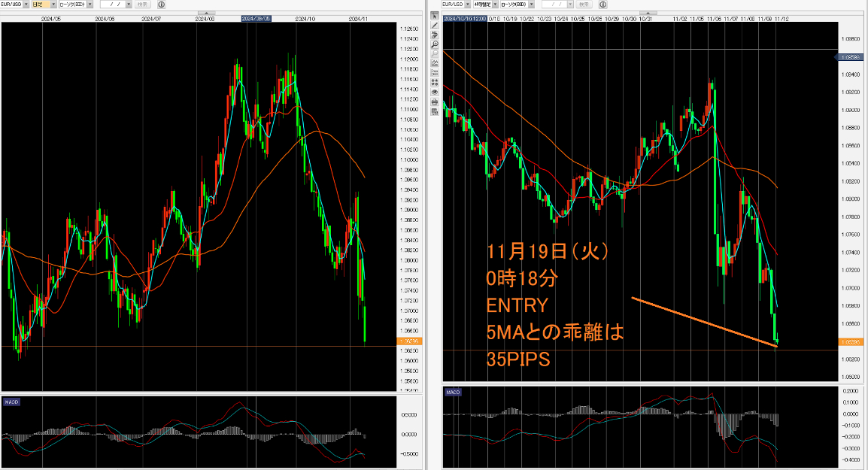Viewport: 868px width, 470px height.
Task: Click the date input field in right chart
Action: tap(554, 4)
